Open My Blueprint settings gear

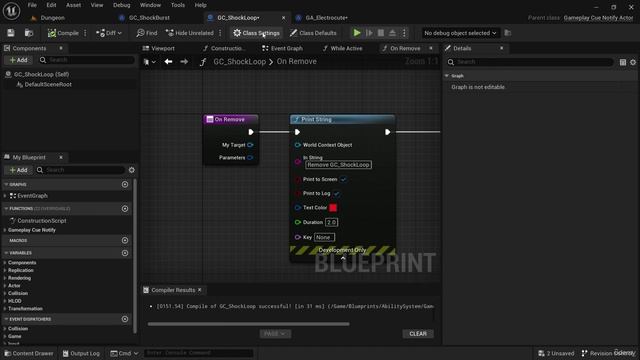coord(131,170)
